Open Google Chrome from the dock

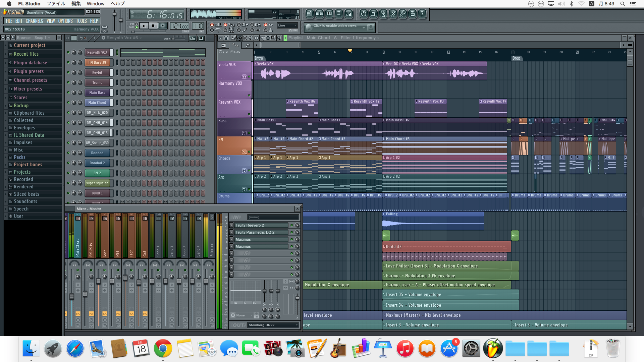(x=163, y=349)
